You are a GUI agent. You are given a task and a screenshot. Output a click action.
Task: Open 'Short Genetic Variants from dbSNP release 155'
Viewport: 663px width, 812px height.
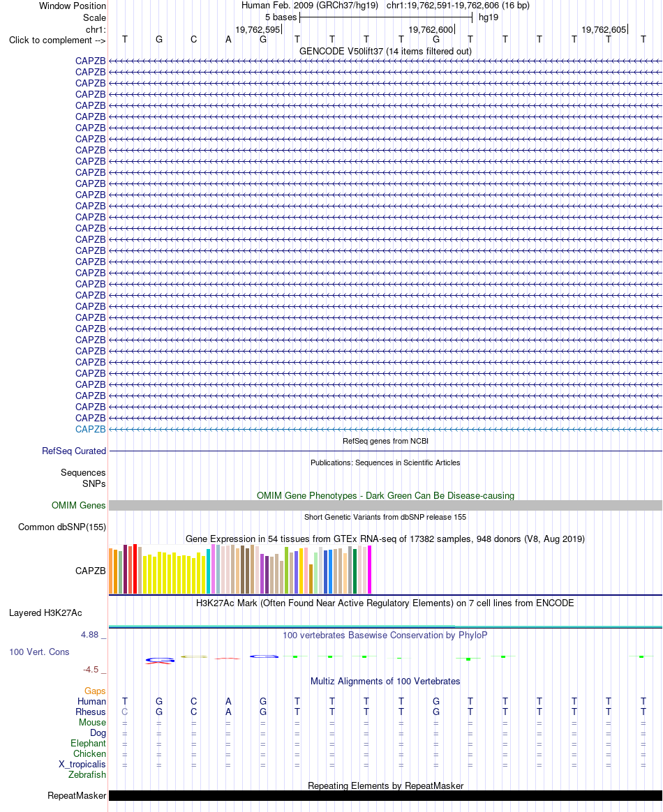(x=385, y=517)
